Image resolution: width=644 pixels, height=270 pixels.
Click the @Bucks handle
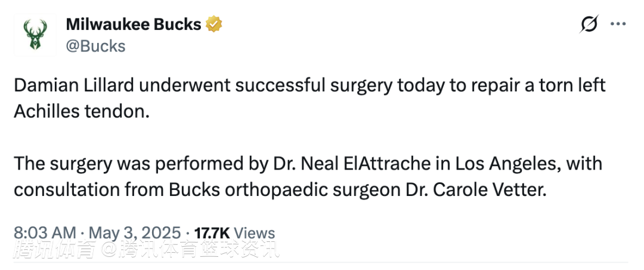pyautogui.click(x=95, y=46)
